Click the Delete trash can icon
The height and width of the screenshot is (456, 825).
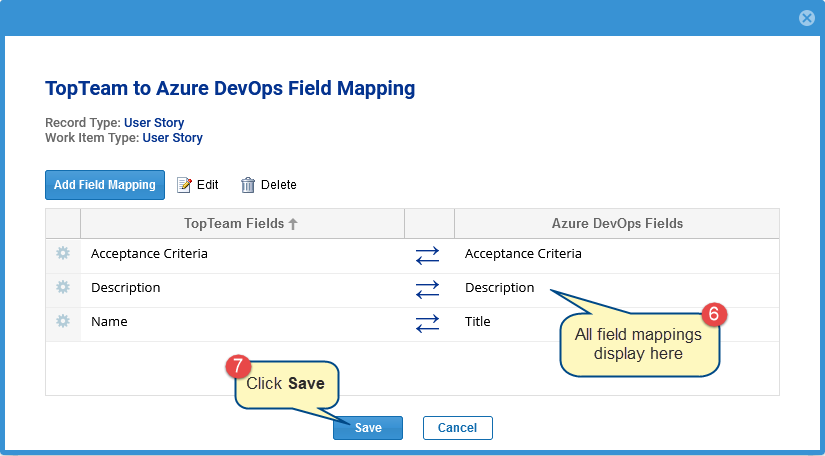coord(248,185)
